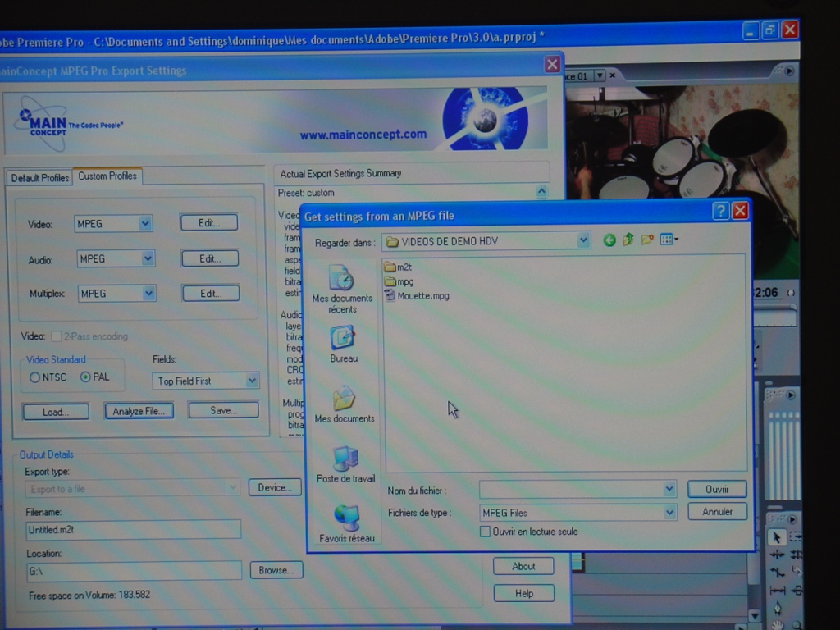Click the Device... button
This screenshot has width=840, height=630.
point(275,487)
